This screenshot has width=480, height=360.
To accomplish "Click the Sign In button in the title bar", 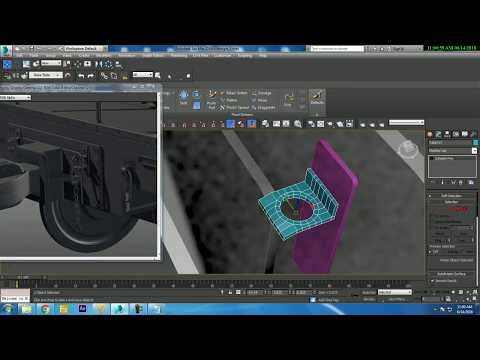I will [398, 49].
